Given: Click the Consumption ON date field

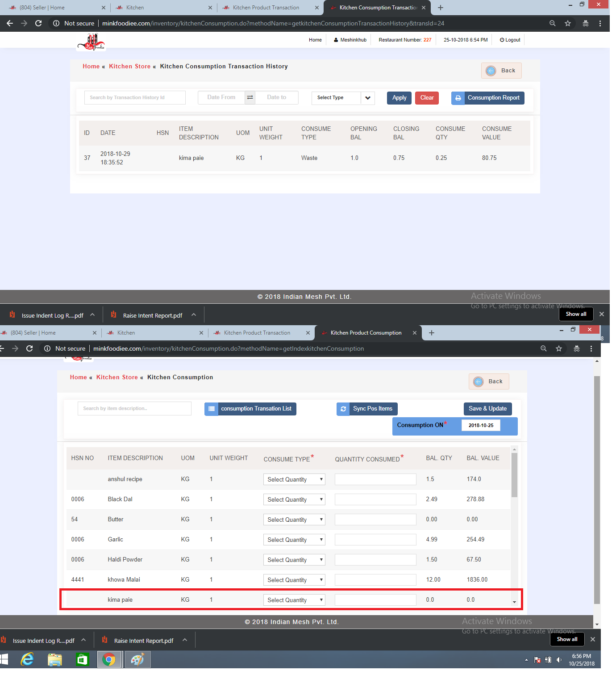Looking at the screenshot, I should click(481, 425).
